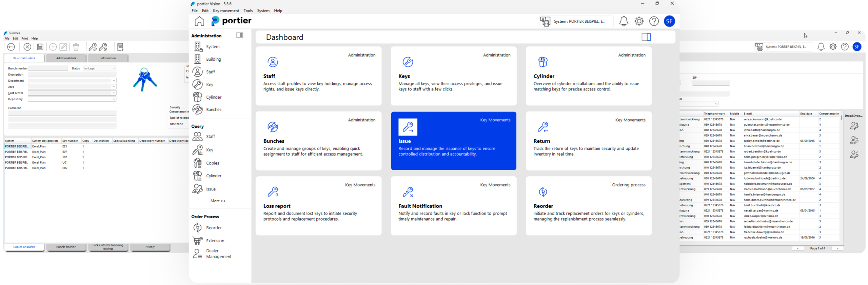Click the save disk icon in Bunches toolbar
The height and width of the screenshot is (285, 868).
40,47
